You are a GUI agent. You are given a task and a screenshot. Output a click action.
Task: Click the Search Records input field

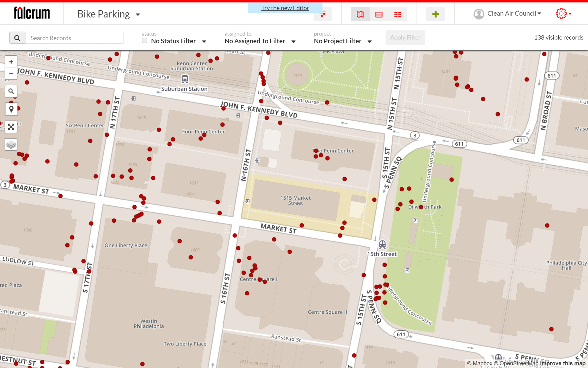coord(74,38)
